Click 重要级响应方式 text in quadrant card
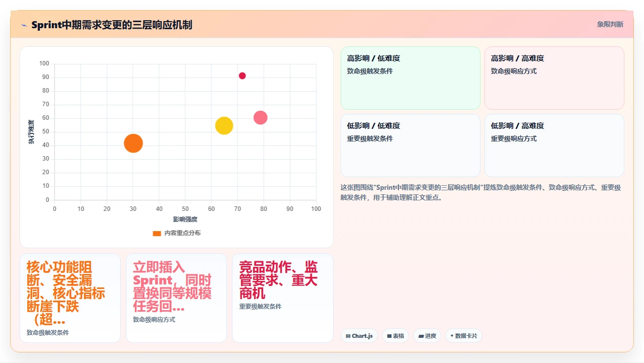 coord(514,139)
